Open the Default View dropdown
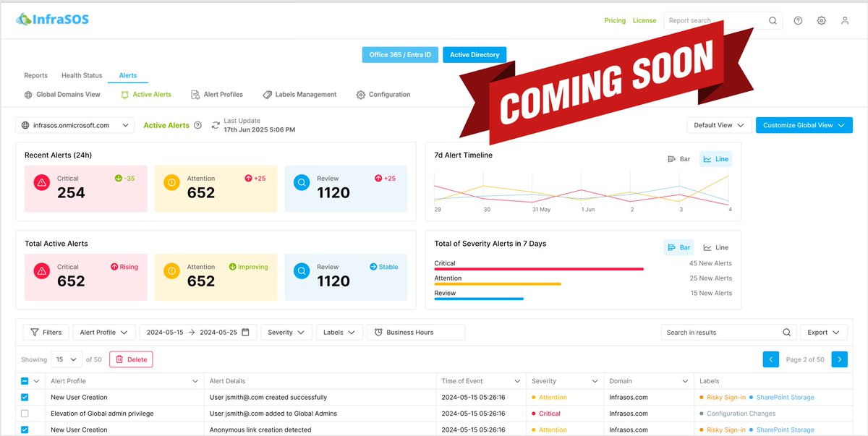The image size is (868, 436). tap(719, 125)
